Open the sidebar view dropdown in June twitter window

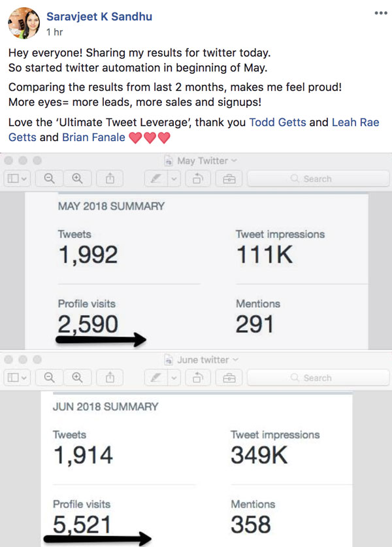tap(17, 378)
